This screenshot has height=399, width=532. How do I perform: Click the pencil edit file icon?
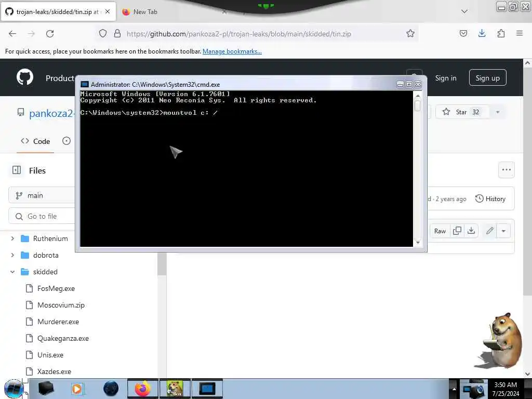point(489,231)
